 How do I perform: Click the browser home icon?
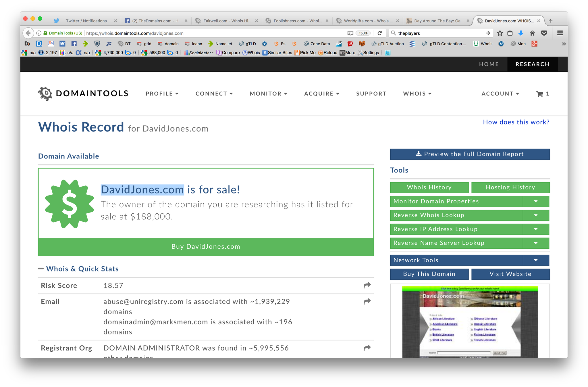pos(532,33)
